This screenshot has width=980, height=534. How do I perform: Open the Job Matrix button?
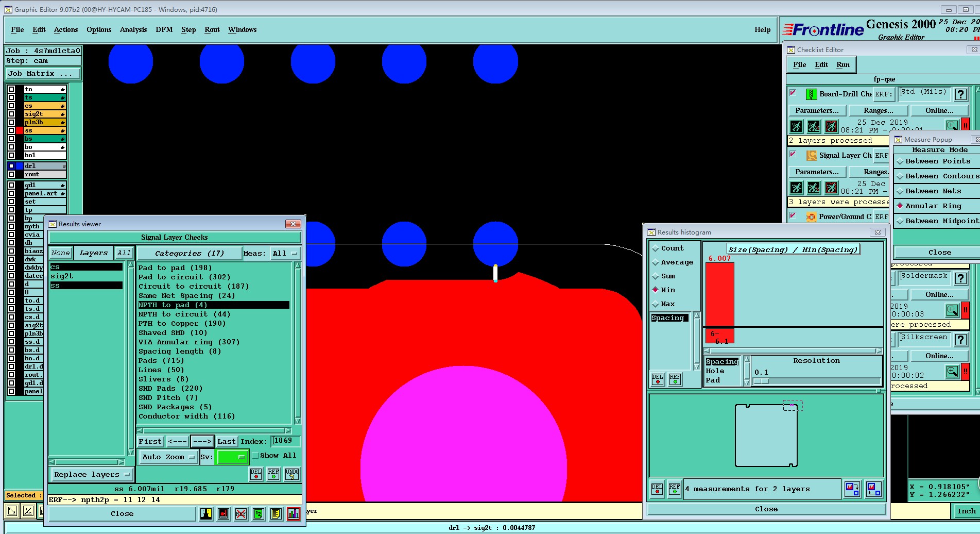point(43,74)
